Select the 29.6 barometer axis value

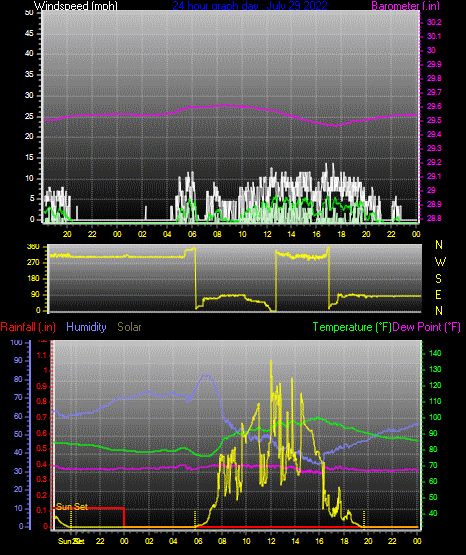pyautogui.click(x=434, y=107)
